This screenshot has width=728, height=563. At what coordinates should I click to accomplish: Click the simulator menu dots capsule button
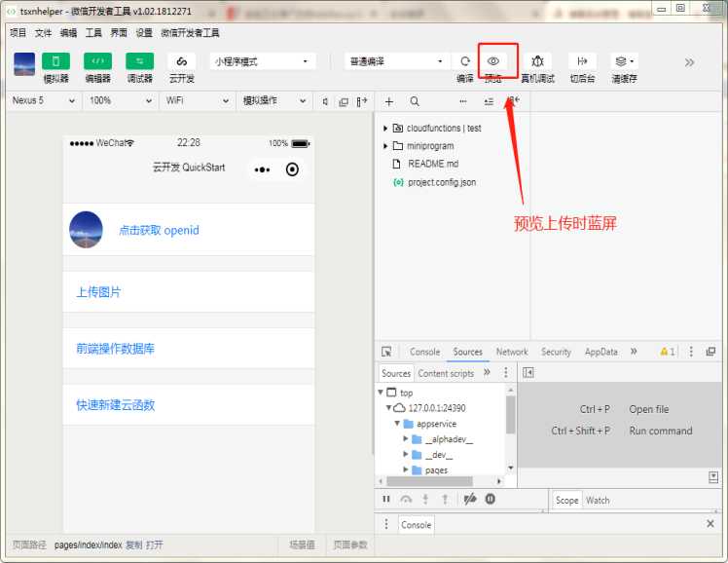pos(262,169)
